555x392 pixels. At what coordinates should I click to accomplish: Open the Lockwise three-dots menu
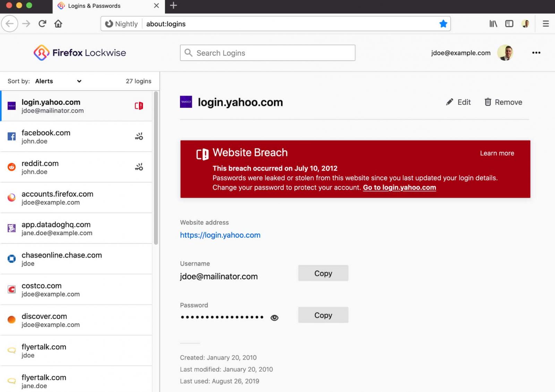(536, 53)
